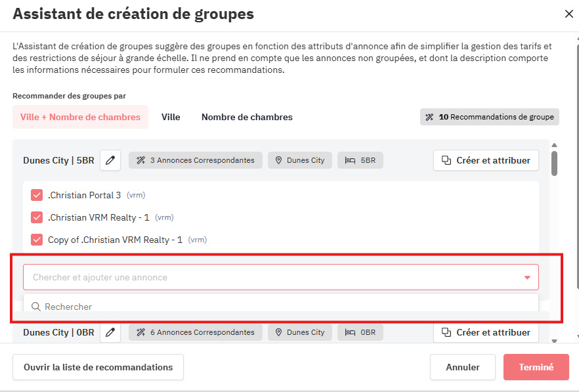Uncheck Copy of .Christian VRM Realty - 1
Viewport: 579px width, 392px height.
tap(37, 240)
